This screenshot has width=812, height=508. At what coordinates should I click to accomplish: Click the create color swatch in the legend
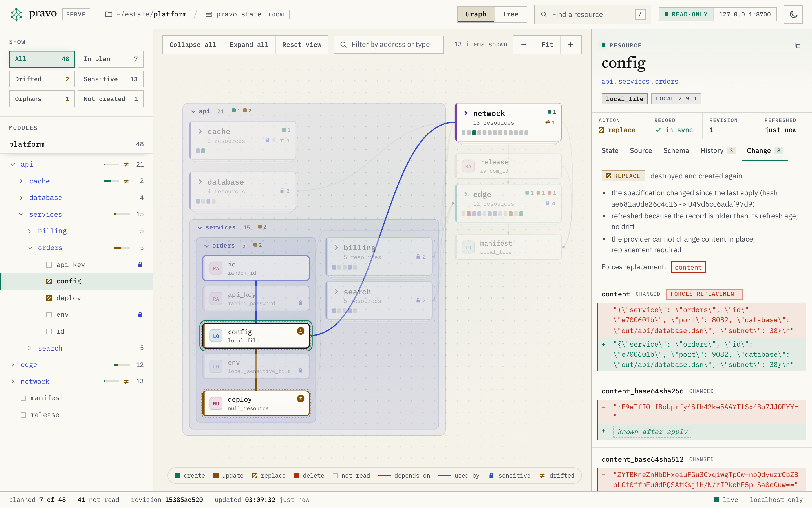point(177,476)
